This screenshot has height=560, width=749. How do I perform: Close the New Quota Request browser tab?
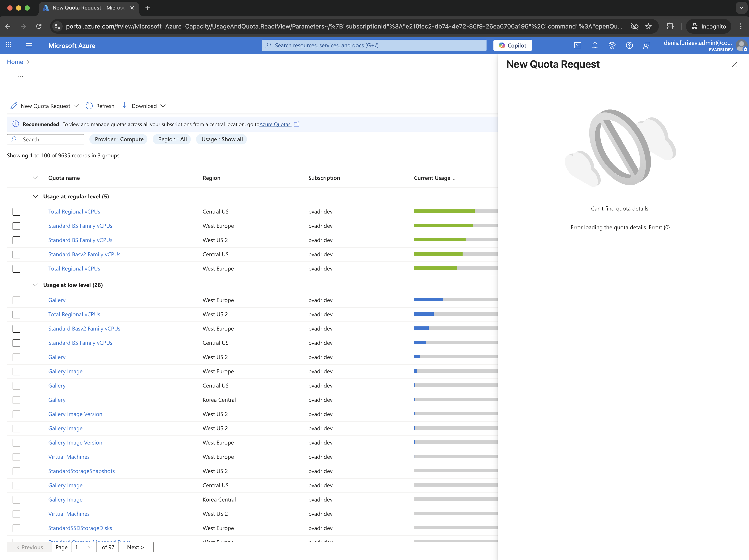pyautogui.click(x=132, y=8)
